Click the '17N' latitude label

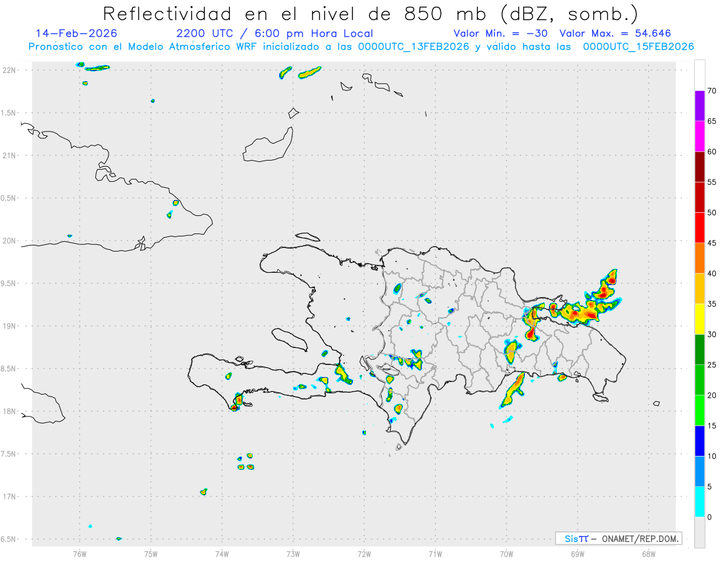[x=9, y=497]
